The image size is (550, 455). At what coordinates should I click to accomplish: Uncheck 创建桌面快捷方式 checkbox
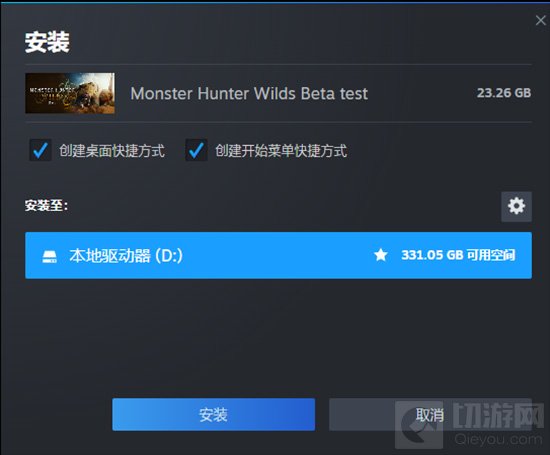tap(40, 150)
